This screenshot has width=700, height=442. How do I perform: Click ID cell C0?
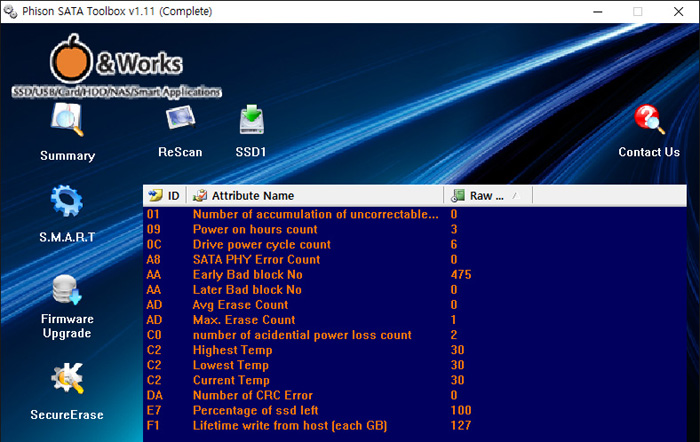(x=154, y=335)
